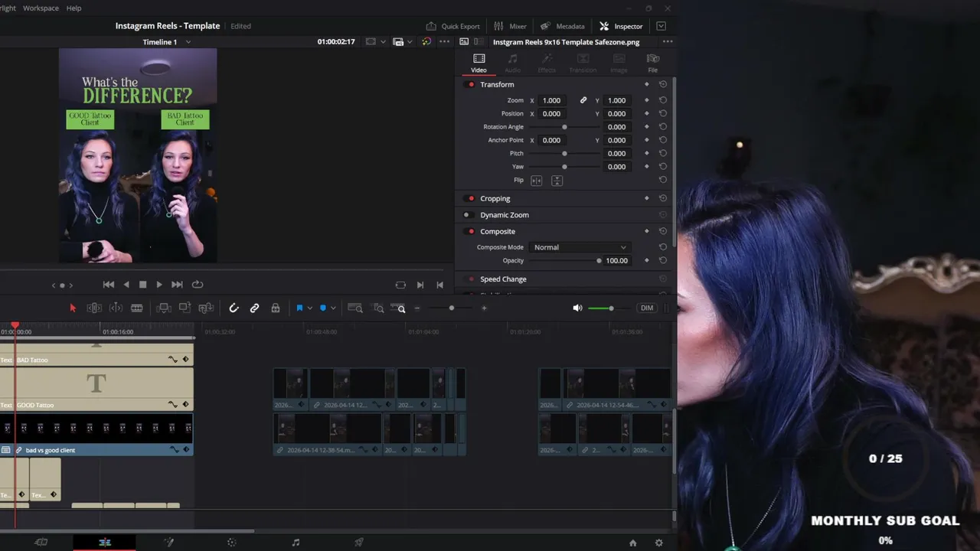Open the marker color dropdown arrow
Viewport: 980px width, 551px height.
click(333, 308)
